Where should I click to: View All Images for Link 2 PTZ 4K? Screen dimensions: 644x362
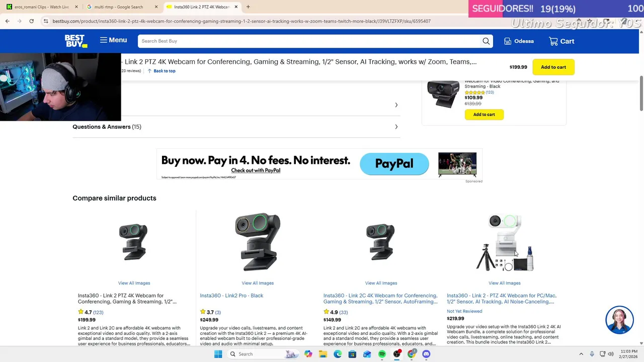(x=134, y=283)
